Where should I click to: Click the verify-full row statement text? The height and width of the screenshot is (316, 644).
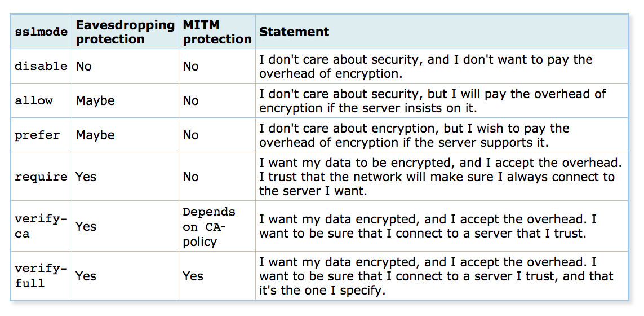tap(436, 276)
